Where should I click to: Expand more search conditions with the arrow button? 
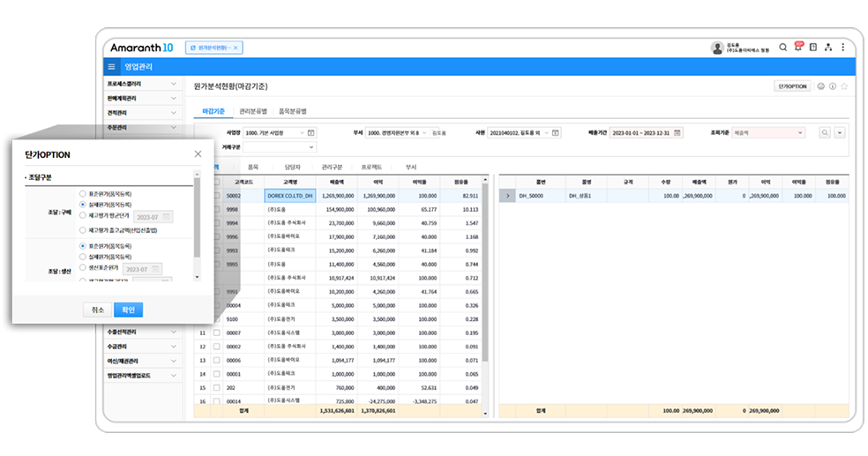point(840,133)
